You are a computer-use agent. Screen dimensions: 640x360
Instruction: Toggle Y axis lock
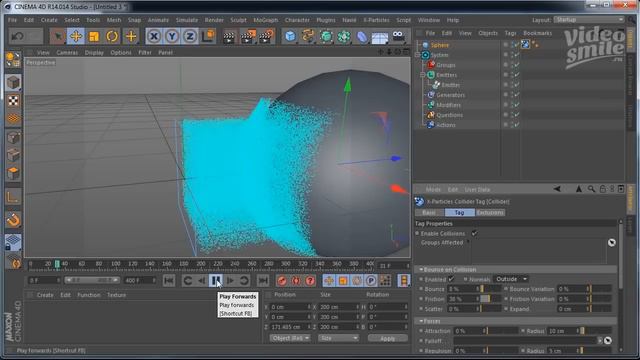172,37
